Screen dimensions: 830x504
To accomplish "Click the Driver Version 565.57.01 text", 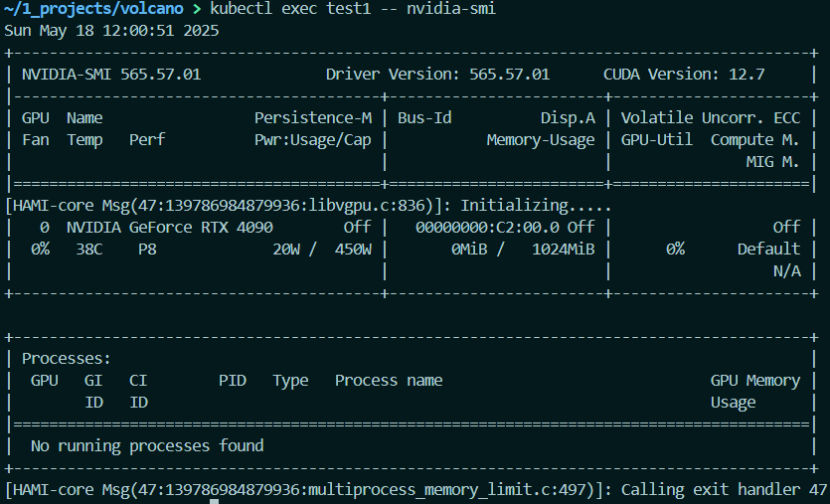I will point(437,74).
